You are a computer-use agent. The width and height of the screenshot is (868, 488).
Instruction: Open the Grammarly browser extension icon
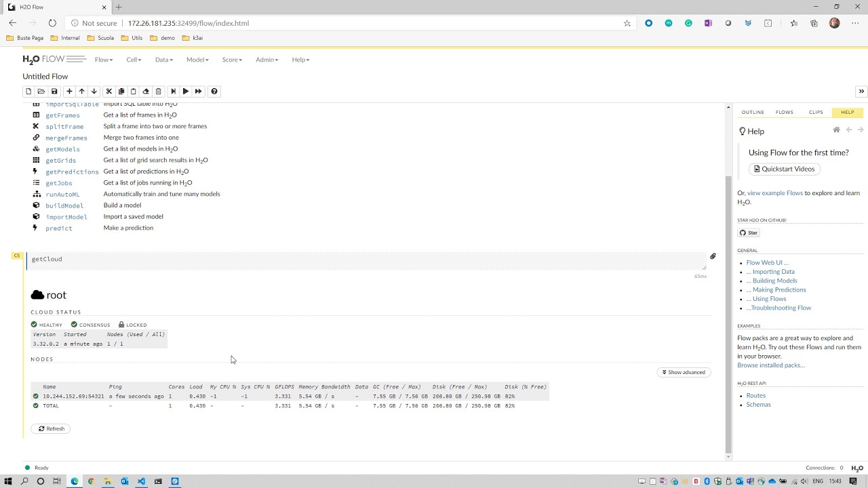pos(688,23)
